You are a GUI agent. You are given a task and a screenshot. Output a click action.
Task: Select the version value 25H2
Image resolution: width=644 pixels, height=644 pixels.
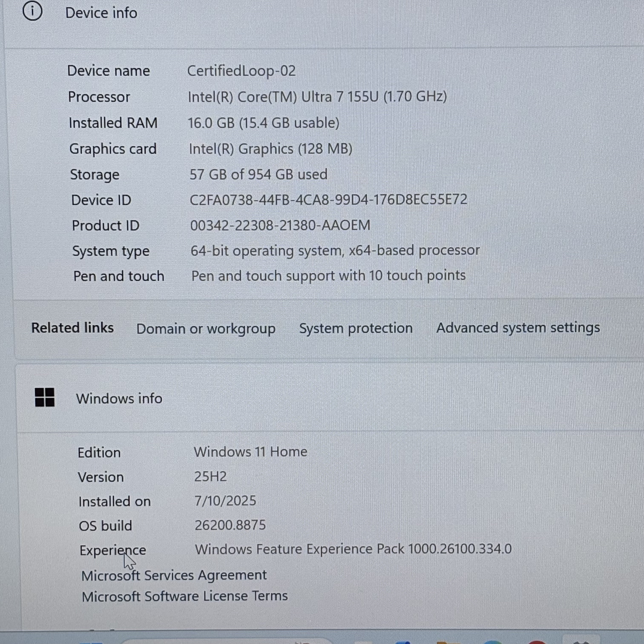[211, 477]
